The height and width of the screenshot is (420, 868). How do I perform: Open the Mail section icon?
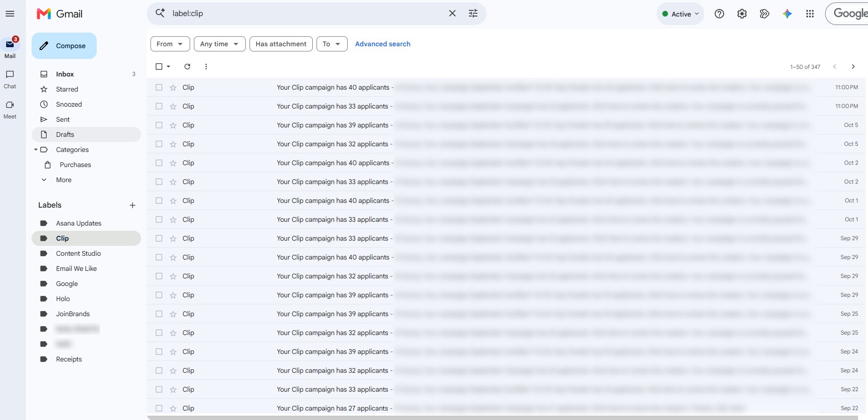10,45
